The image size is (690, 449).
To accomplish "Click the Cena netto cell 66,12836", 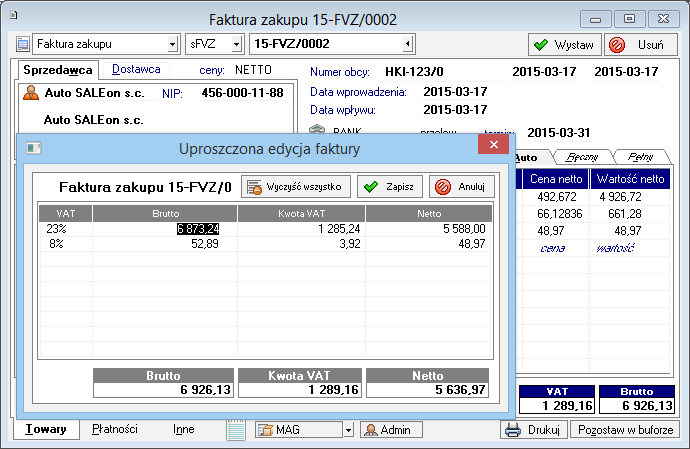I will pyautogui.click(x=556, y=214).
